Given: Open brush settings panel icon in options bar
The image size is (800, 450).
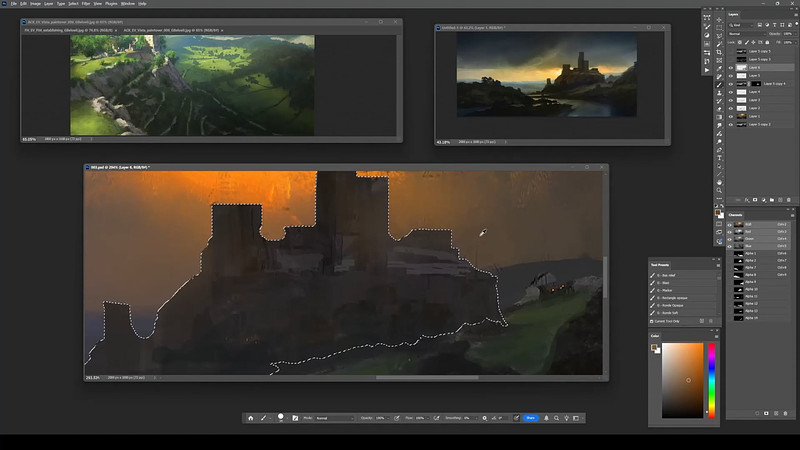Looking at the screenshot, I should (x=295, y=418).
